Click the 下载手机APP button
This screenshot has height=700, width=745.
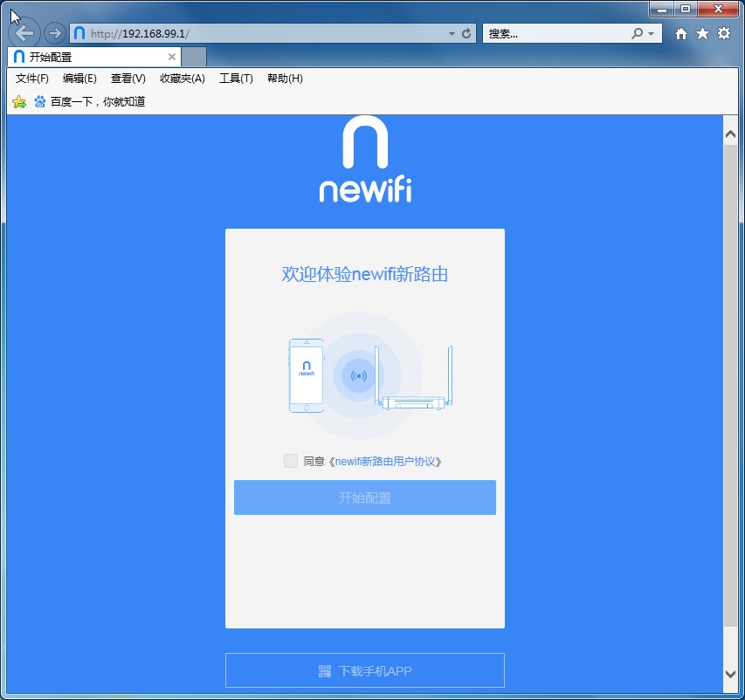coord(365,670)
